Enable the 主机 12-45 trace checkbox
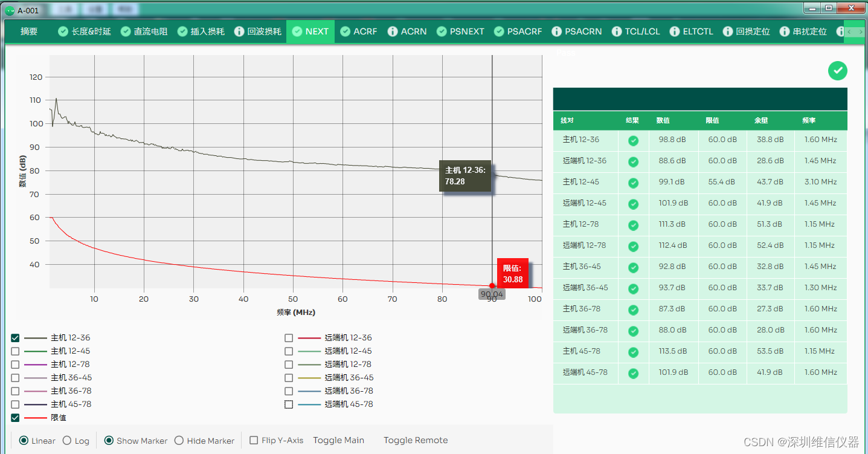This screenshot has height=454, width=868. point(15,351)
